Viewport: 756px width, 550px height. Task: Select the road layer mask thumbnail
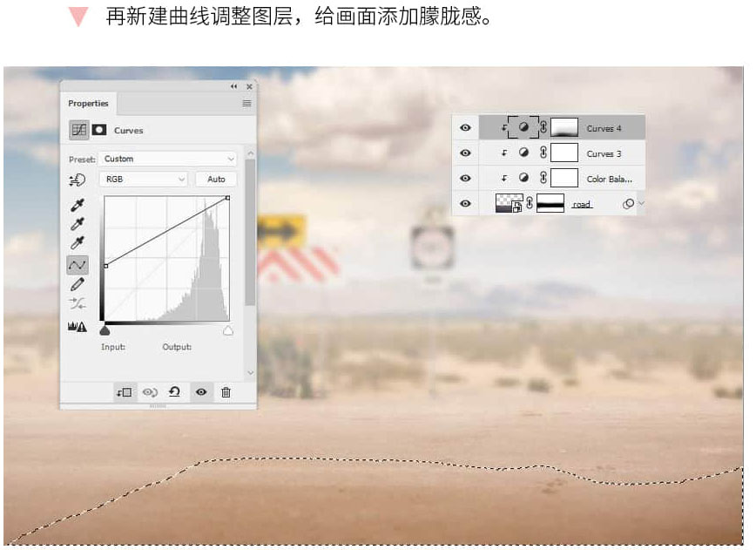pyautogui.click(x=550, y=203)
